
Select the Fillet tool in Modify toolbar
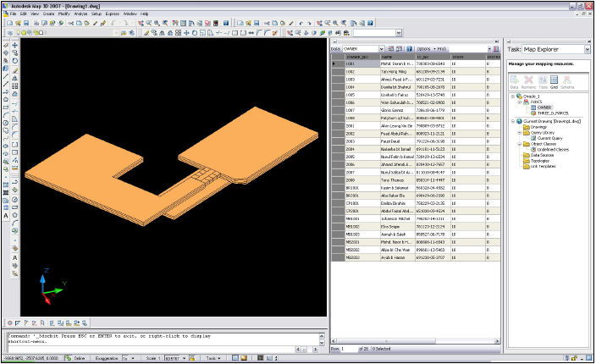pos(268,33)
